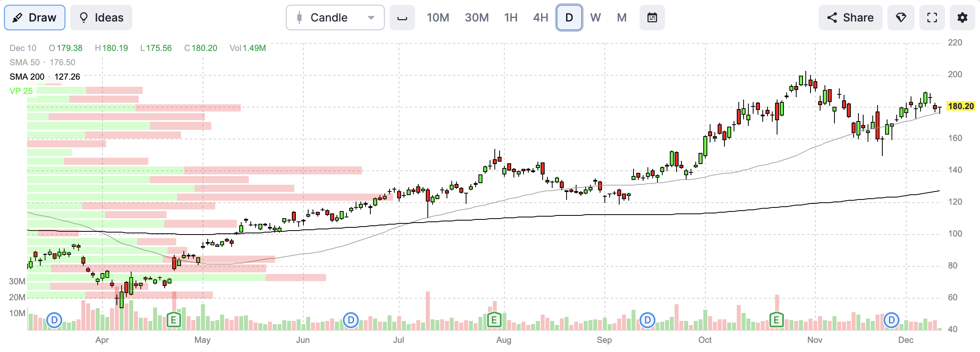Switch to the 10M timeframe
Screen dimensions: 980x352
tap(438, 18)
